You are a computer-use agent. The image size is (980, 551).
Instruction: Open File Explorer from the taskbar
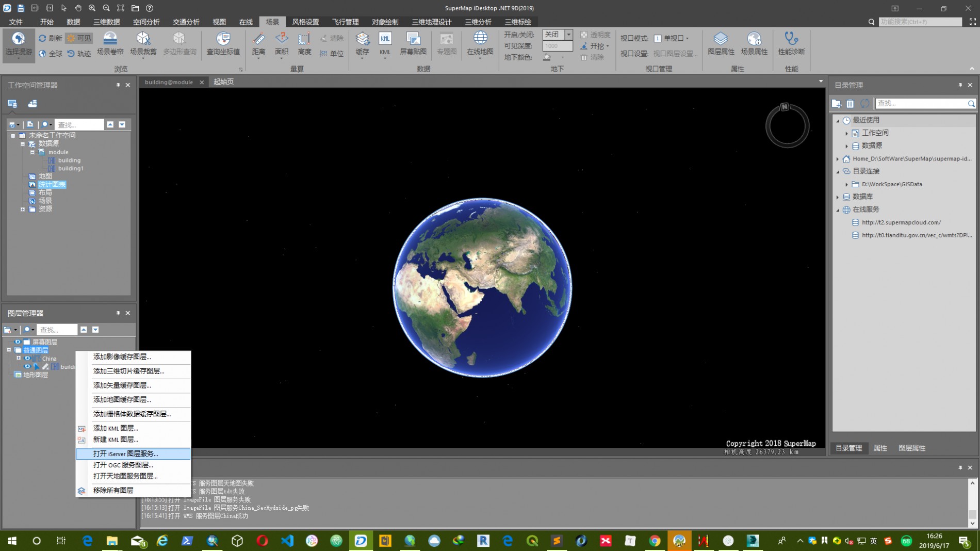[112, 540]
